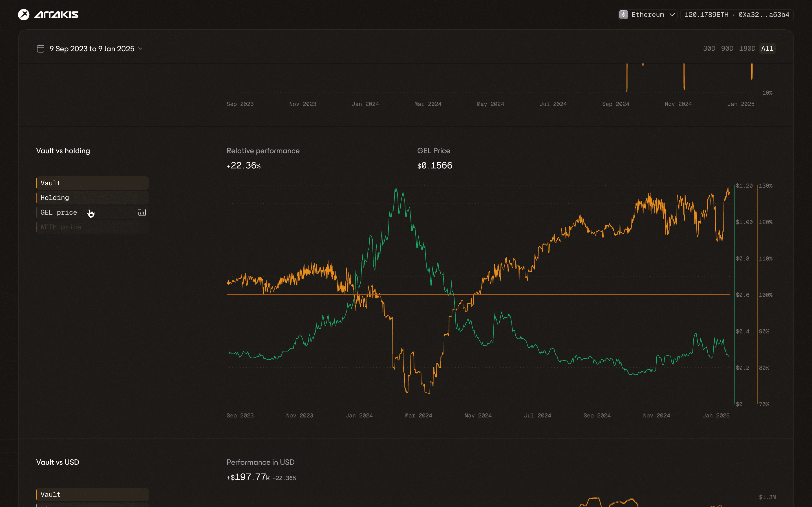The height and width of the screenshot is (507, 812).
Task: Click the wallet address 0Xa32...a63b4 button
Action: 764,14
